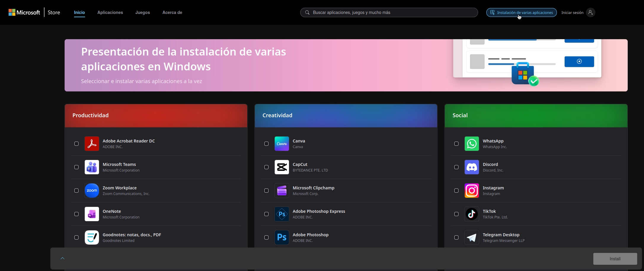Click the Microsoft Teams app icon
The image size is (644, 271).
(92, 167)
